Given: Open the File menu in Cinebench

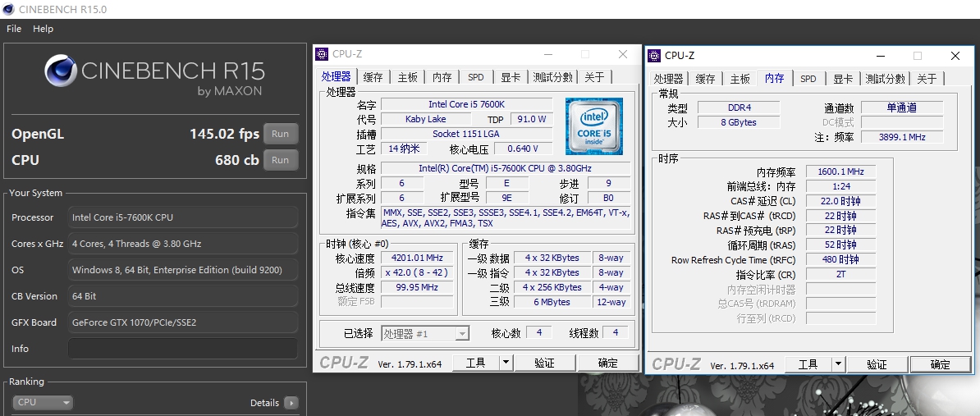Looking at the screenshot, I should pos(14,29).
